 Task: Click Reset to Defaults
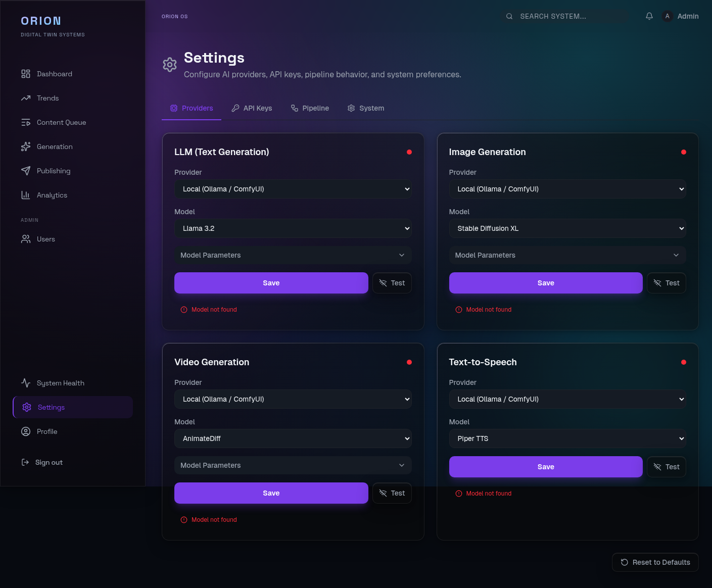pyautogui.click(x=655, y=562)
